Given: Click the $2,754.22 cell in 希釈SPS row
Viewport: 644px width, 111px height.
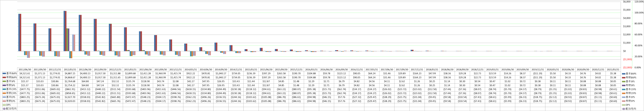Looking at the screenshot, I should [x=70, y=85].
